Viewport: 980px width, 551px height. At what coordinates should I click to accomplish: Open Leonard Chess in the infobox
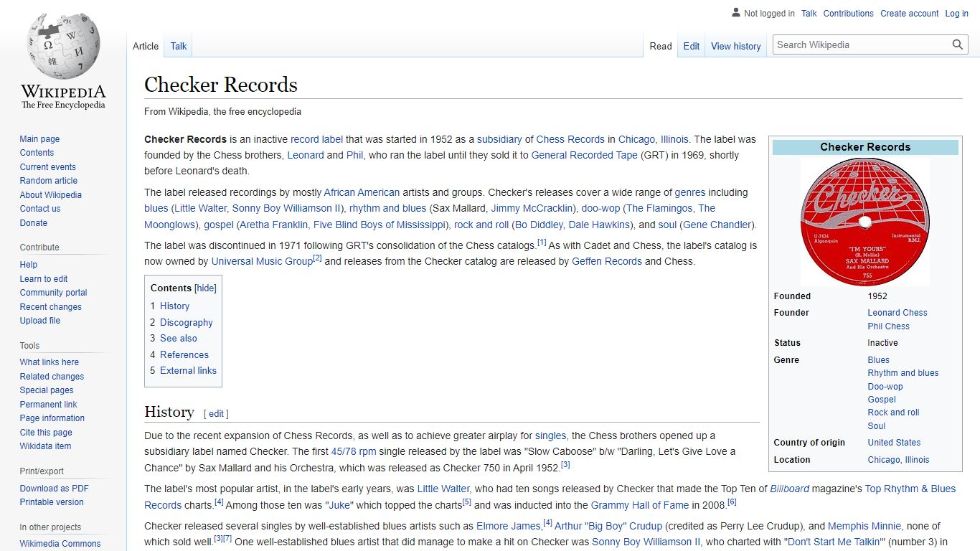tap(897, 313)
